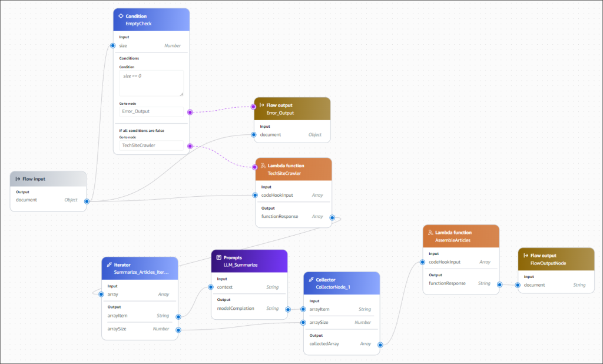Click Collector arrayItem input connector
Image resolution: width=603 pixels, height=364 pixels.
303,309
